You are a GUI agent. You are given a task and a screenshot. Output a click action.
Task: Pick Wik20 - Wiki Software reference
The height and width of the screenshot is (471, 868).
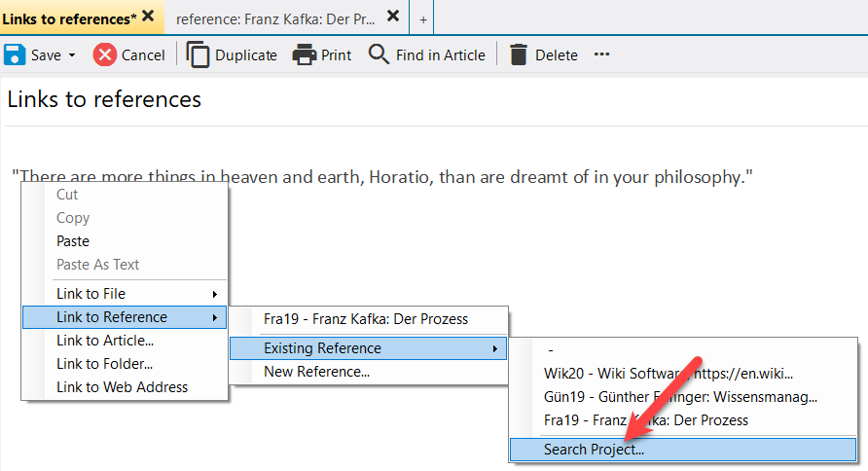669,373
